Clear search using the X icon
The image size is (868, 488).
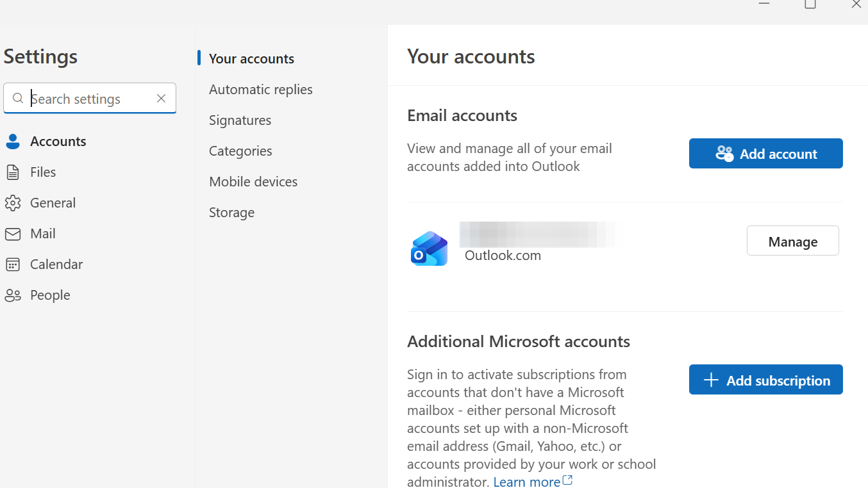[162, 99]
